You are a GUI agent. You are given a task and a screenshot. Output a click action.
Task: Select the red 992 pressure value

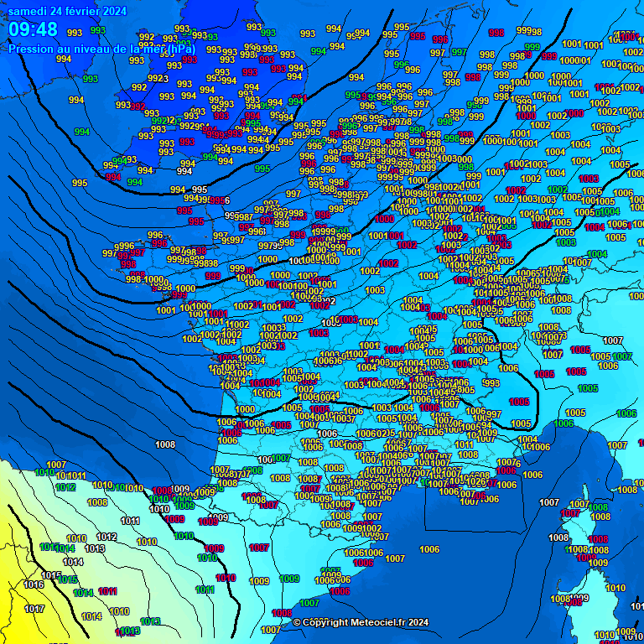[138, 107]
